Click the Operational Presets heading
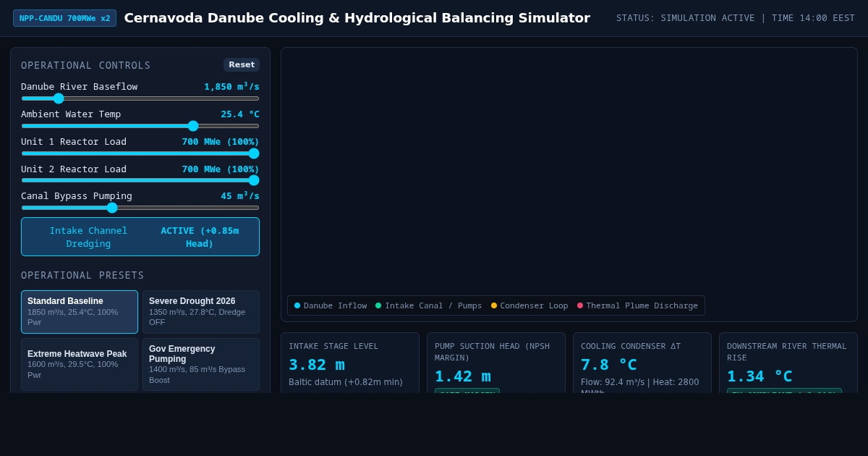This screenshot has width=868, height=456. coord(82,275)
